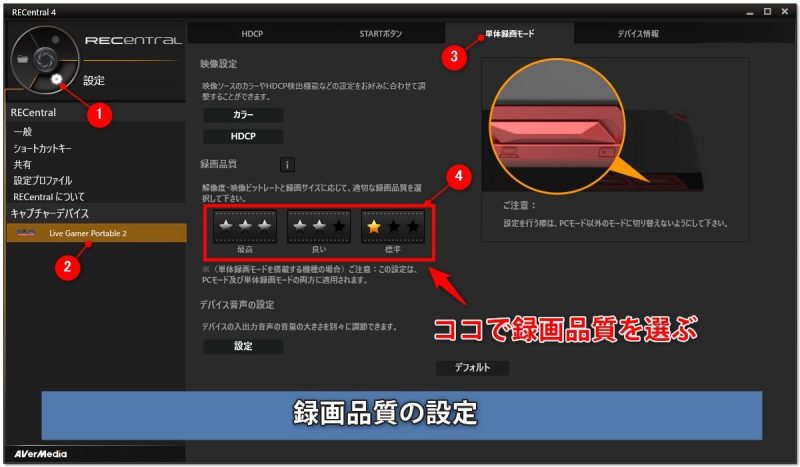This screenshot has height=467, width=800.
Task: Open RECentral について
Action: coord(49,197)
